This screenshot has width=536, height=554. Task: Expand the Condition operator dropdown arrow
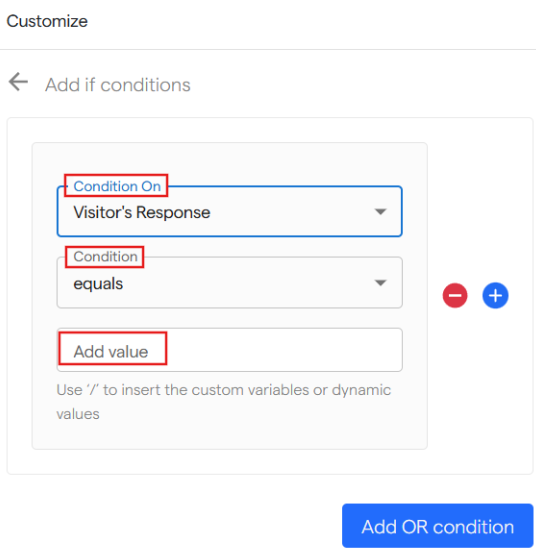[380, 283]
